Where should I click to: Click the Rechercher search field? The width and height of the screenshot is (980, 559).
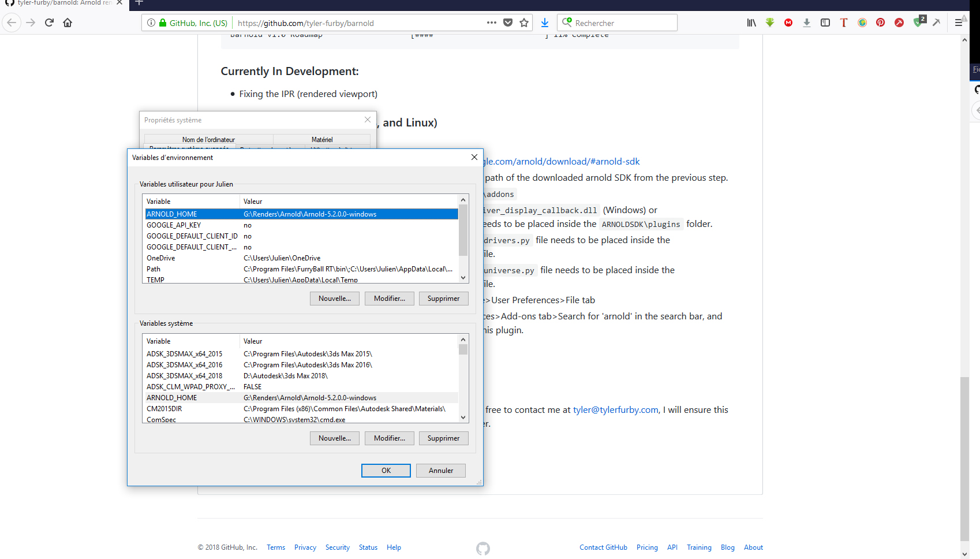click(617, 23)
